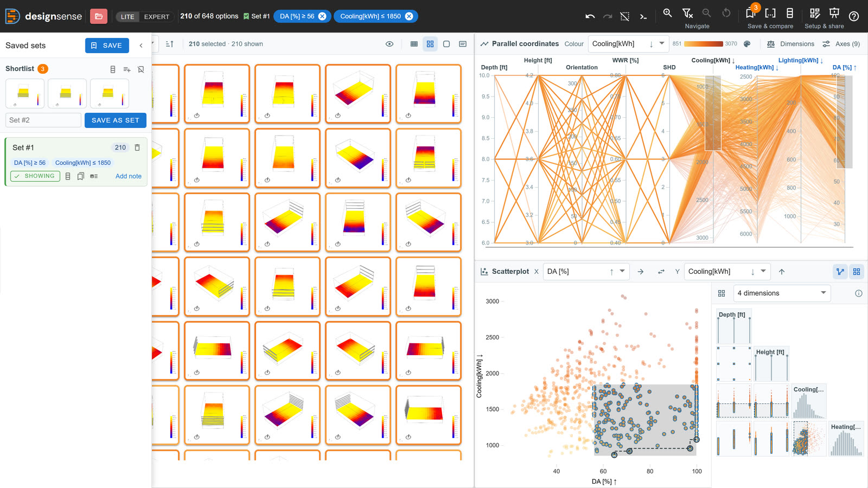The width and height of the screenshot is (868, 488).
Task: Open the colour palette icon in Parallel coordinates
Action: click(x=747, y=44)
